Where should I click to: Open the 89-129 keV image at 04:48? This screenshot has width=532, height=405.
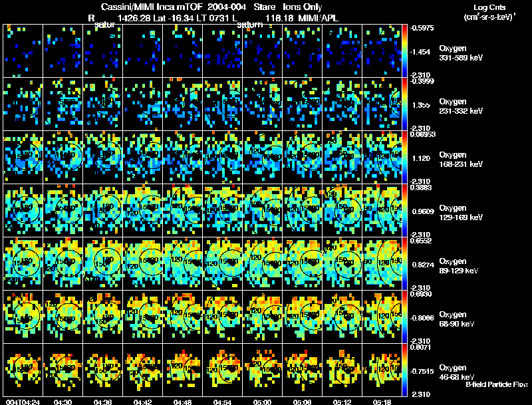coord(182,264)
